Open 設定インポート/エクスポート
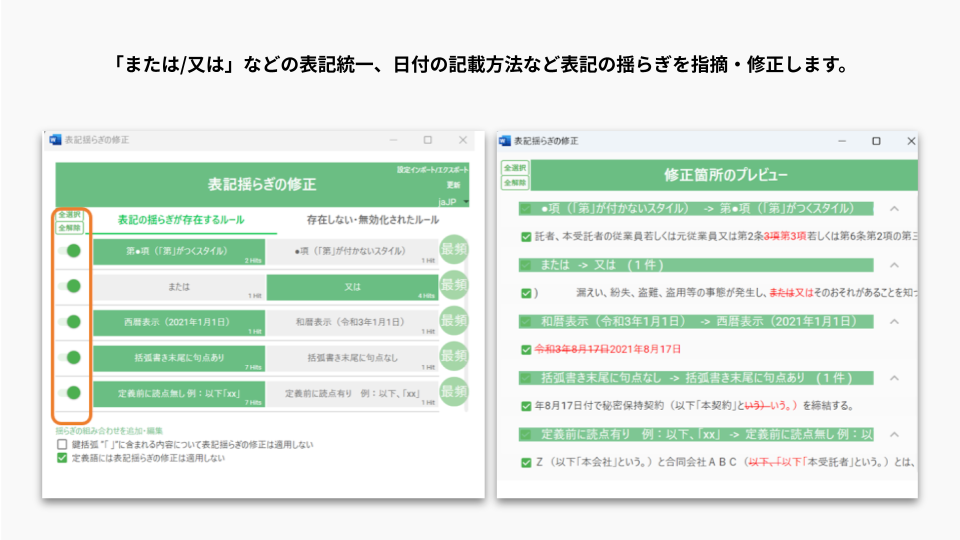The image size is (960, 540). (x=432, y=170)
